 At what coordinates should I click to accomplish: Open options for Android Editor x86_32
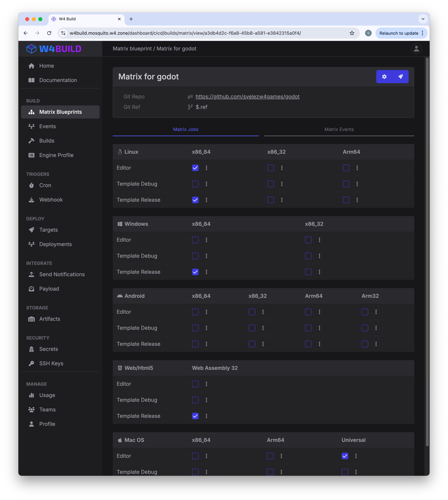pyautogui.click(x=263, y=312)
